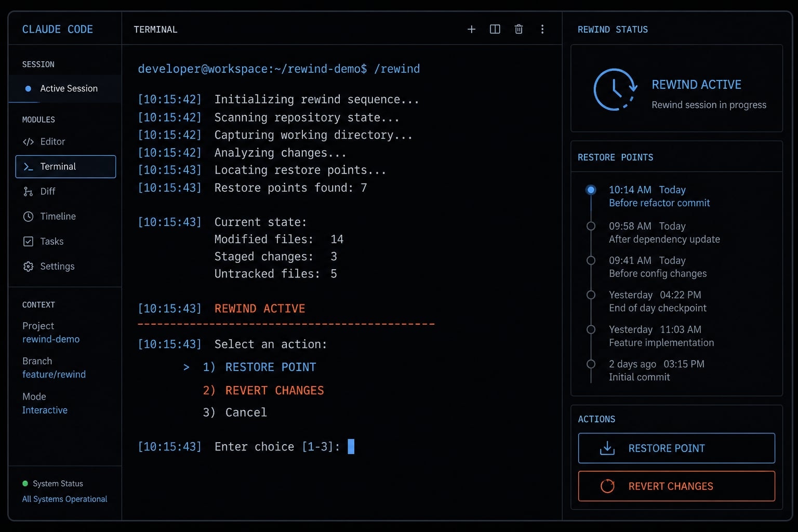Open the Tasks module
The height and width of the screenshot is (532, 798).
65,241
